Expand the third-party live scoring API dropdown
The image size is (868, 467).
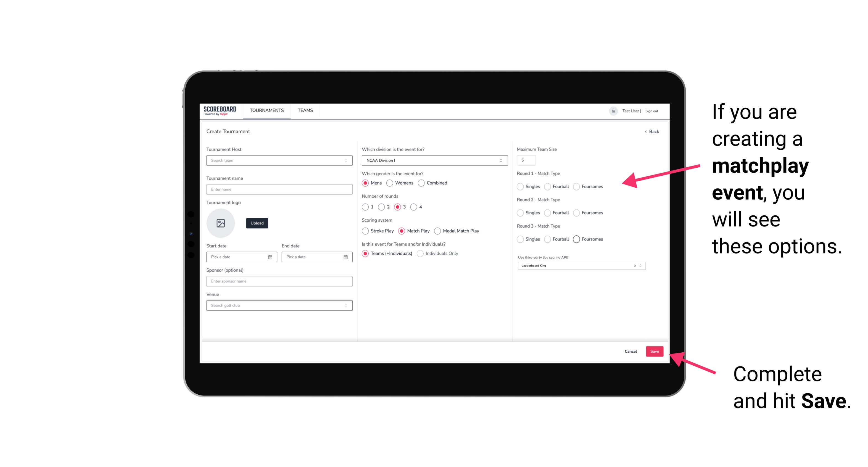[640, 266]
